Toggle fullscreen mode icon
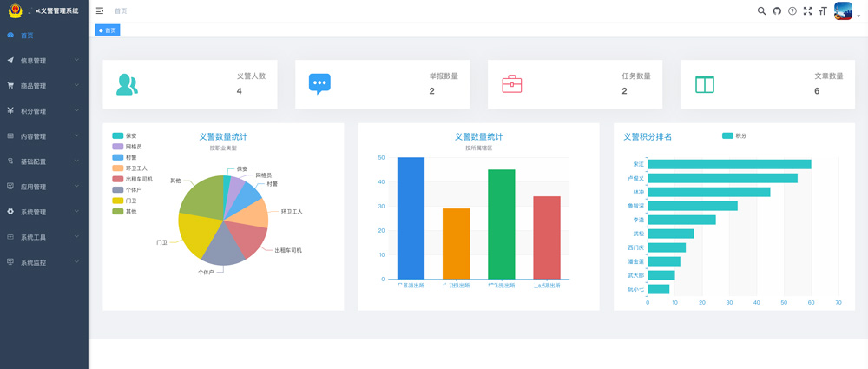The width and height of the screenshot is (868, 369). [x=807, y=11]
